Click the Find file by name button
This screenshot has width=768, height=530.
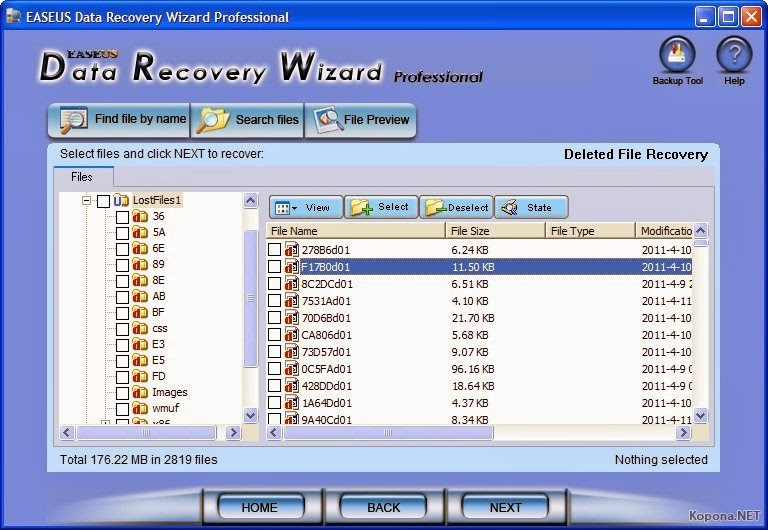[119, 120]
